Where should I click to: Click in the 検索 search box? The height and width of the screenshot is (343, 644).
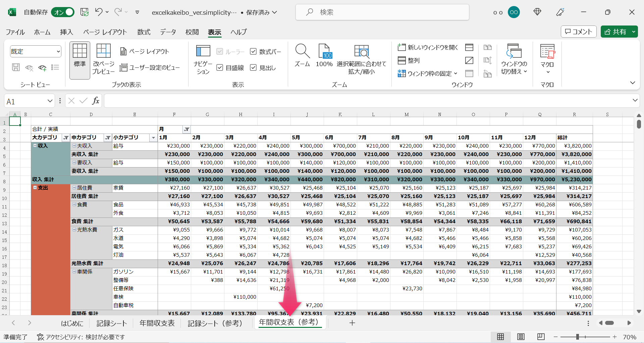pyautogui.click(x=382, y=12)
